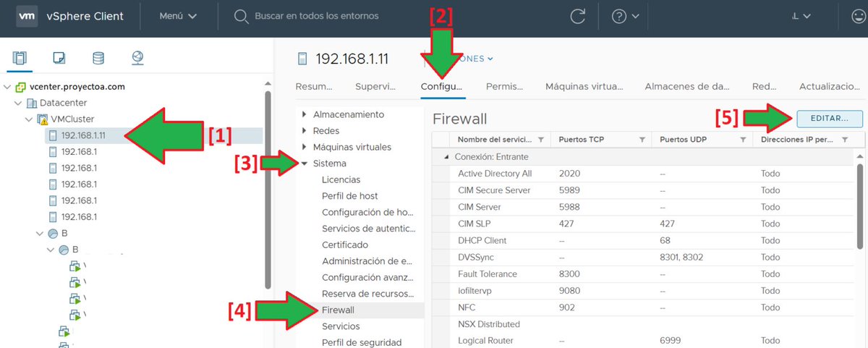Switch to Hosts and Clusters inventory view
This screenshot has height=348, width=868.
pyautogui.click(x=20, y=58)
